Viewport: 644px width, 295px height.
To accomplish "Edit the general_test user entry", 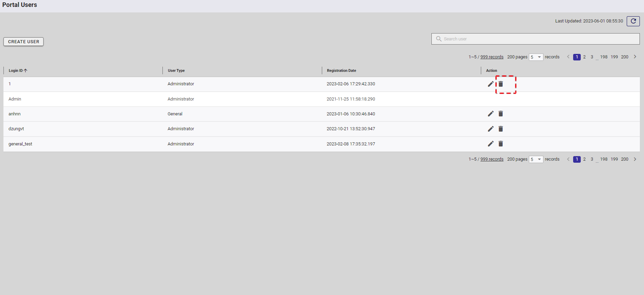I will point(491,144).
